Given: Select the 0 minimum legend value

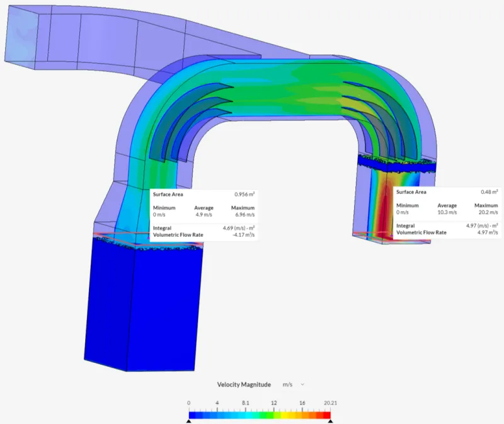Looking at the screenshot, I should click(189, 403).
